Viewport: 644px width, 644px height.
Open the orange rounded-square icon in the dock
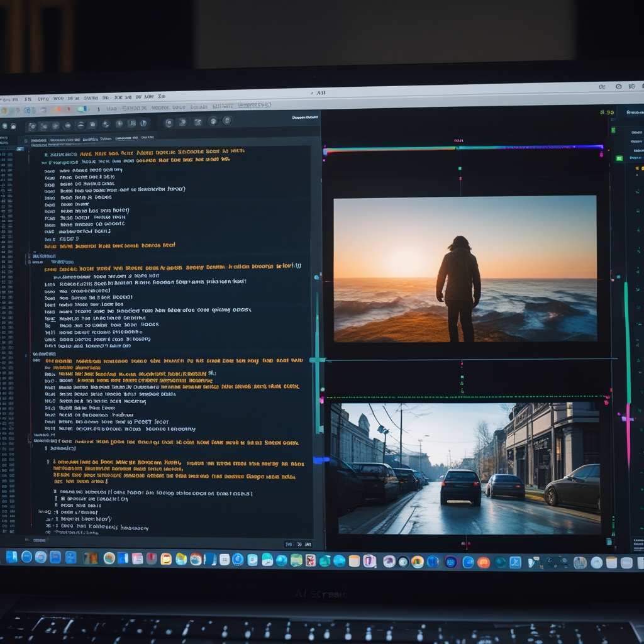[484, 562]
